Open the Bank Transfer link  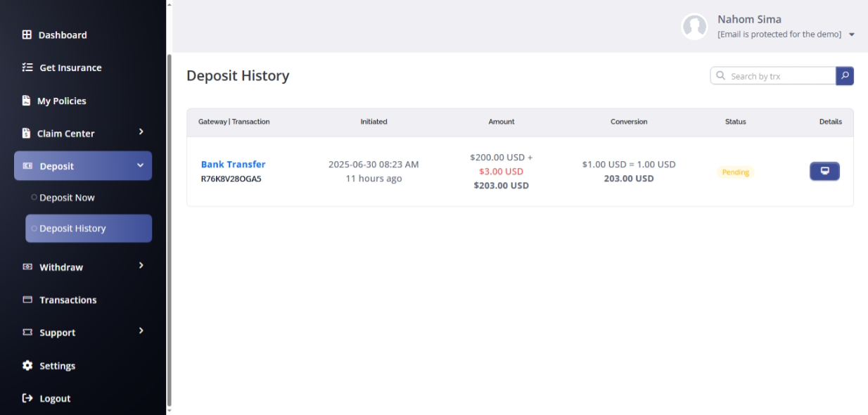pyautogui.click(x=233, y=164)
